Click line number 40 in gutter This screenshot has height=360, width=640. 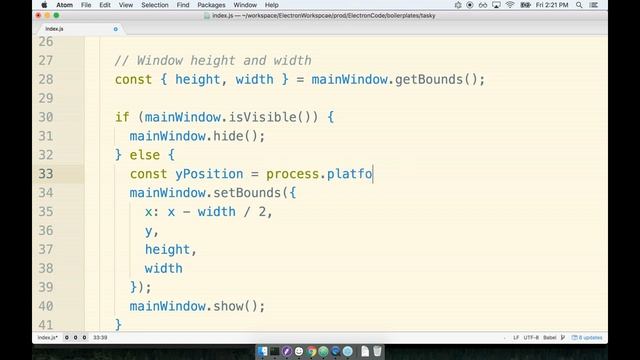point(46,306)
